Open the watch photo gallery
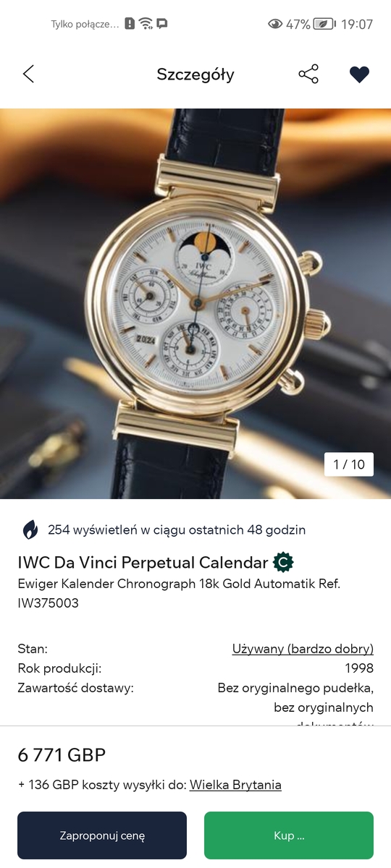Image resolution: width=391 pixels, height=868 pixels. (195, 304)
